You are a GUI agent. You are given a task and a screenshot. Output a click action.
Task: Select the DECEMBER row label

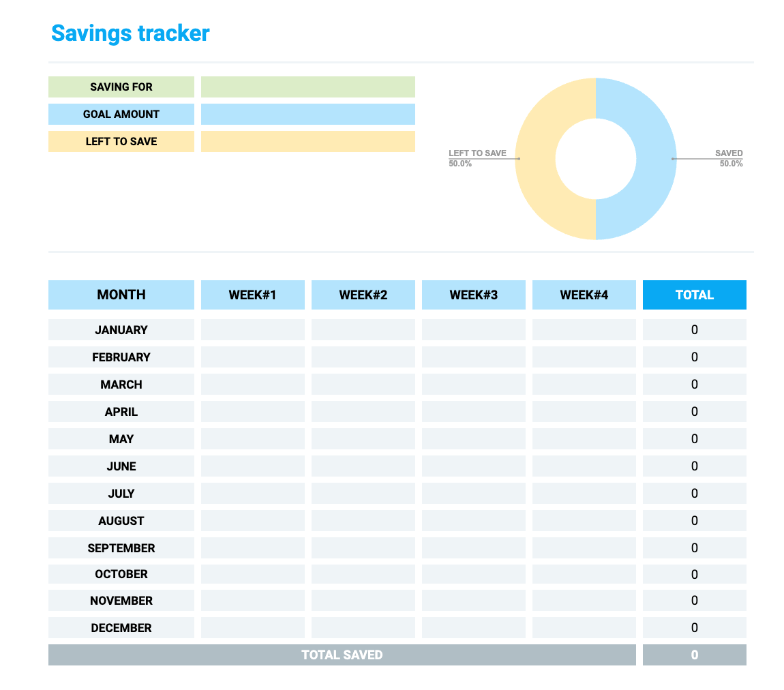point(121,627)
